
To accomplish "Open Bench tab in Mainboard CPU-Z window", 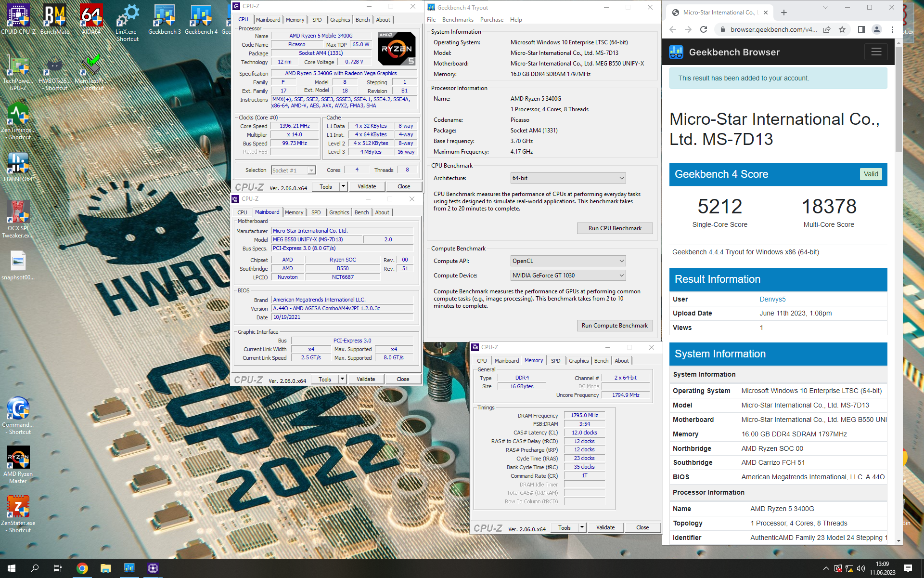I will tap(362, 212).
